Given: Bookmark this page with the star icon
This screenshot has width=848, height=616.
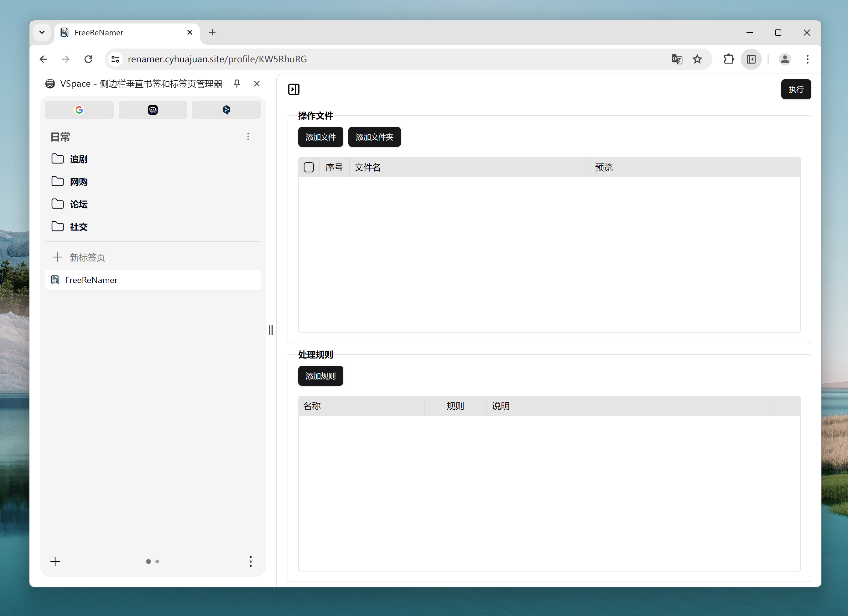Looking at the screenshot, I should (697, 59).
